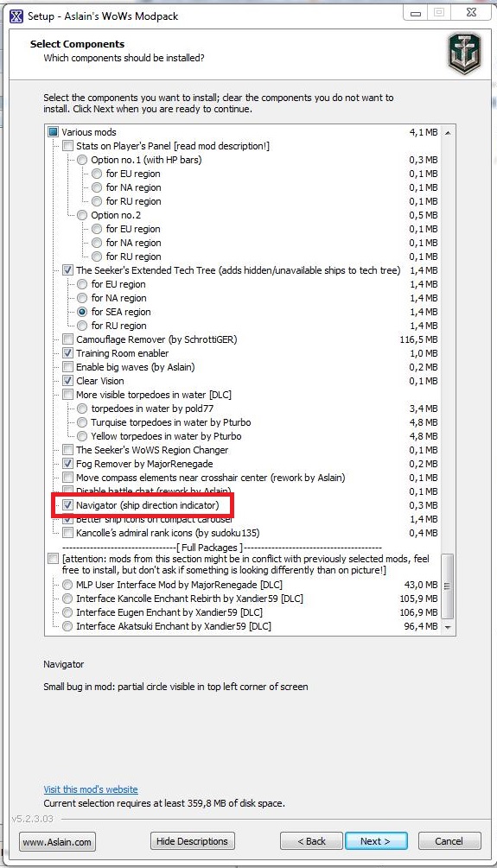The height and width of the screenshot is (868, 497).
Task: Click Hide Descriptions button
Action: pos(192,841)
